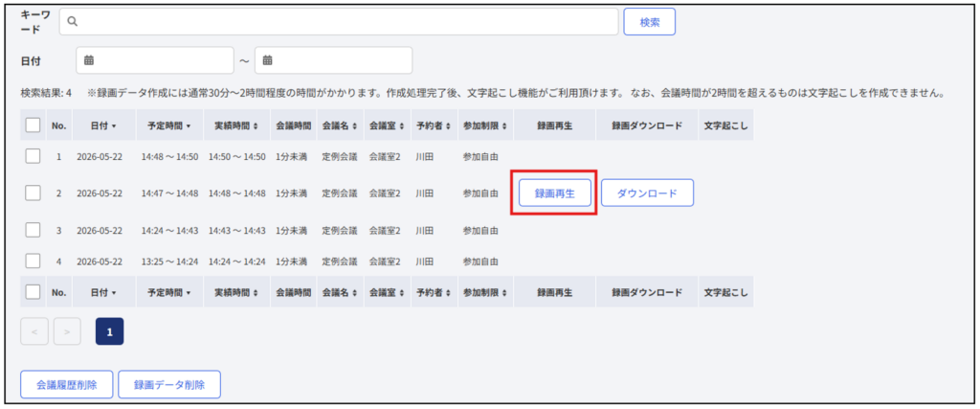
Task: Click the end date input field
Action: coord(334,60)
